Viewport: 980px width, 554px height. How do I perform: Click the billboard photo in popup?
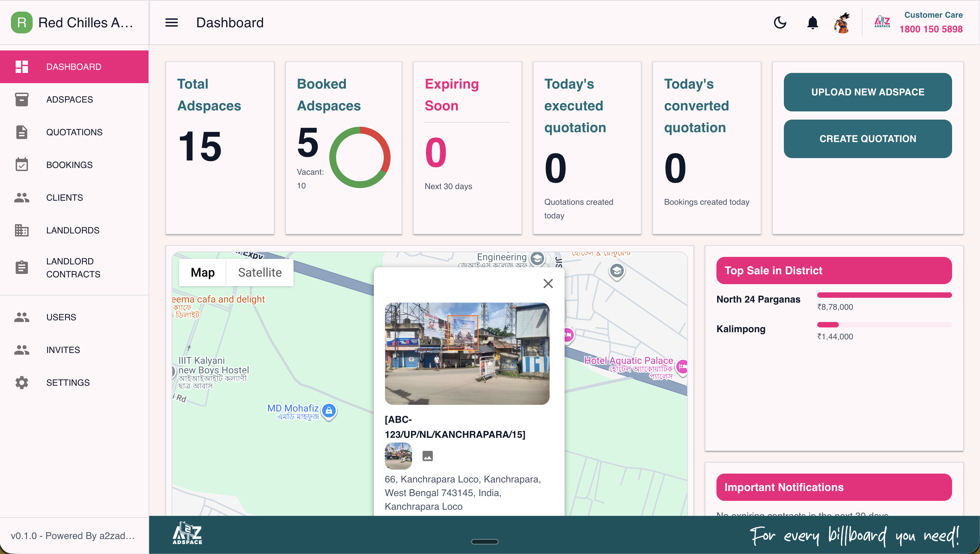coord(467,353)
